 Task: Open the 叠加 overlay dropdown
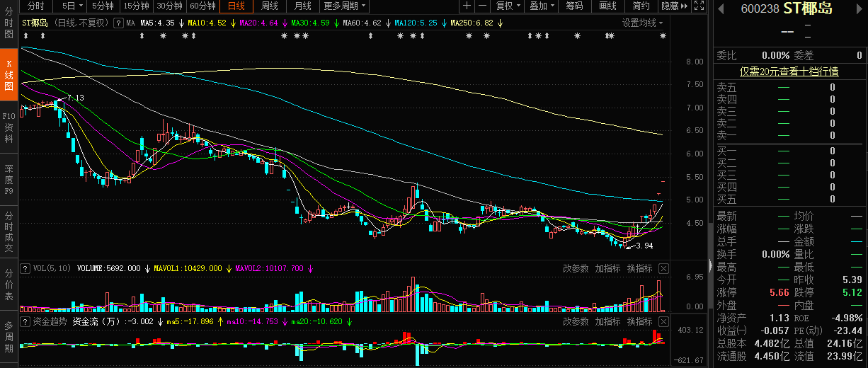[x=542, y=6]
